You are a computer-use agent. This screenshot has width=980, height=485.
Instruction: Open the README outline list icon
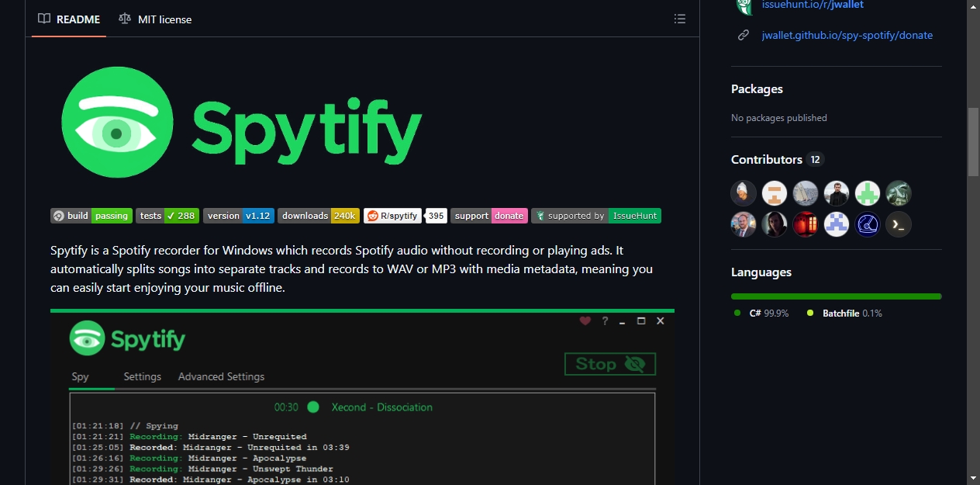(680, 19)
